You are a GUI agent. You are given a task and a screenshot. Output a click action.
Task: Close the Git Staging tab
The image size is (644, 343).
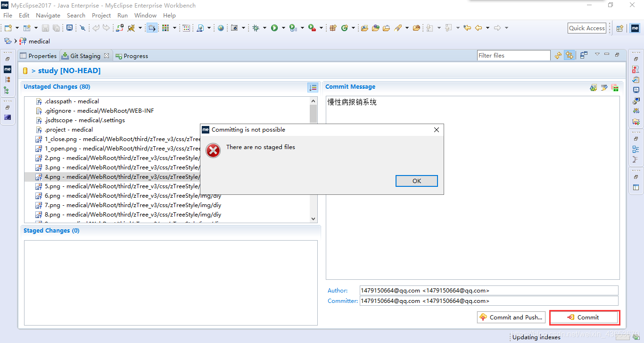[107, 56]
